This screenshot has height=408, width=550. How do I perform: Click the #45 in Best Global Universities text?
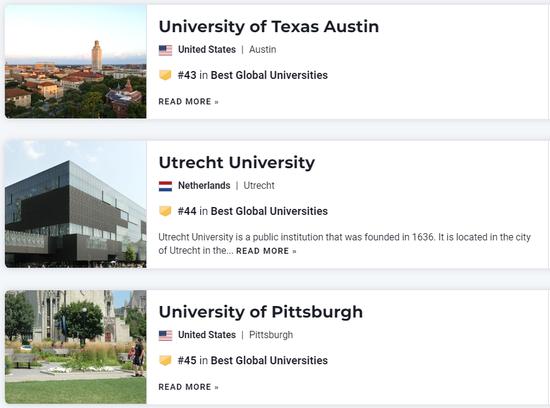point(253,360)
